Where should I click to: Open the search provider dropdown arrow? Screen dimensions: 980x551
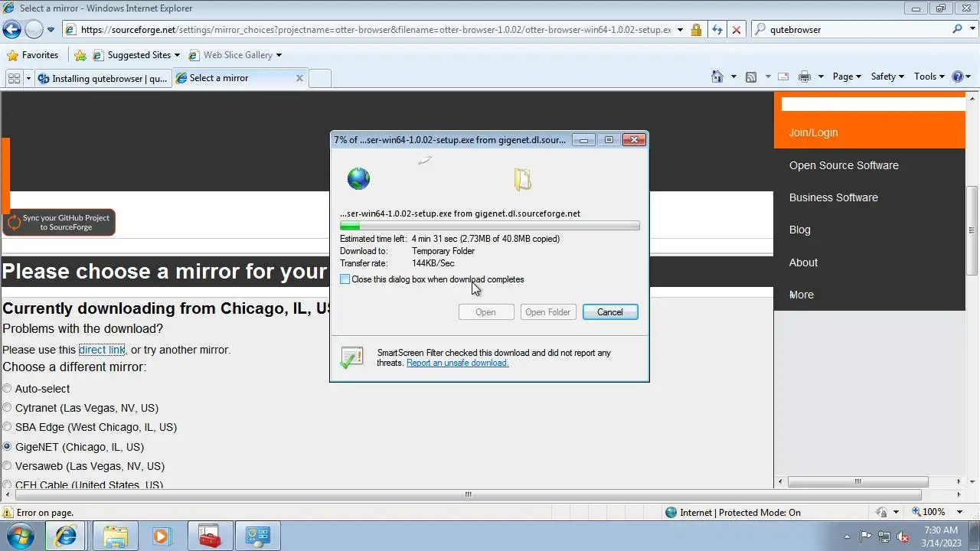coord(972,30)
